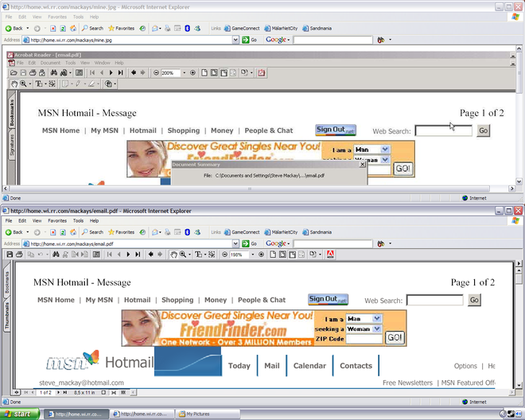This screenshot has width=525, height=420.
Task: Go to the first page in the PDF toolbar
Action: tap(110, 255)
